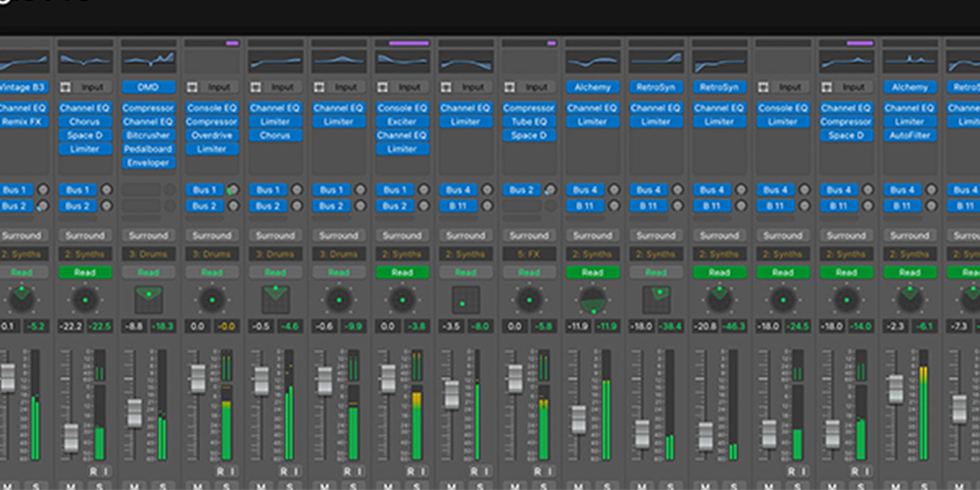Open Input dropdown on the Tube EQ strip
Image resolution: width=980 pixels, height=490 pixels.
point(537,87)
